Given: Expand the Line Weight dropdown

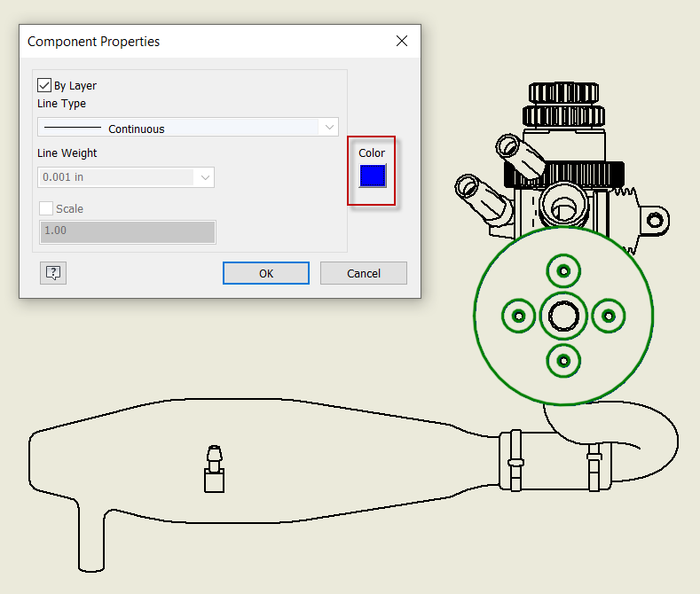Looking at the screenshot, I should pyautogui.click(x=126, y=177).
